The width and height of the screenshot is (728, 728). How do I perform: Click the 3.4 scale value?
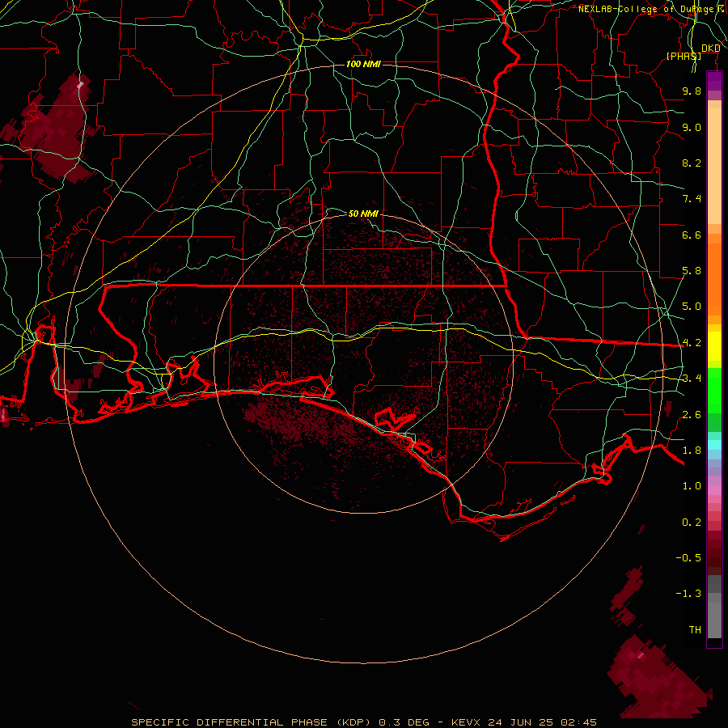[x=692, y=379]
